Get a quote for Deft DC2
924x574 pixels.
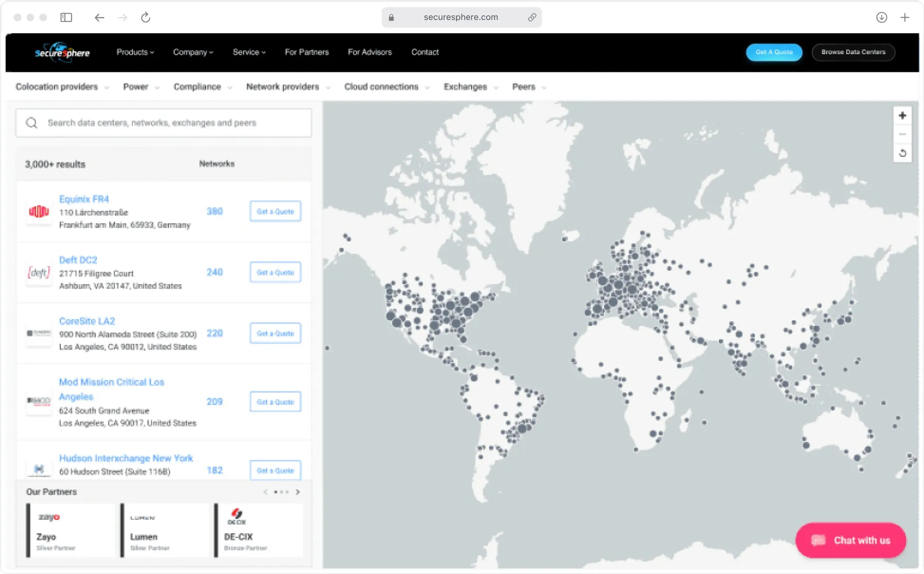(275, 272)
